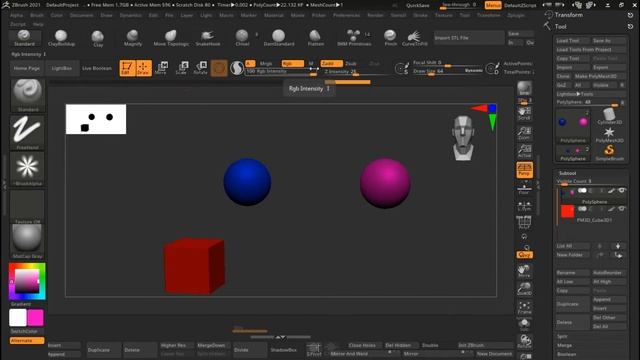
Task: Open the MatCap Gray material selector
Action: coord(27,241)
